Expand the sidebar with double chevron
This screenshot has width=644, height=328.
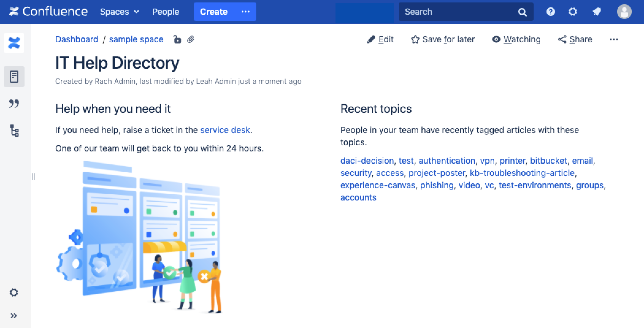coord(14,316)
